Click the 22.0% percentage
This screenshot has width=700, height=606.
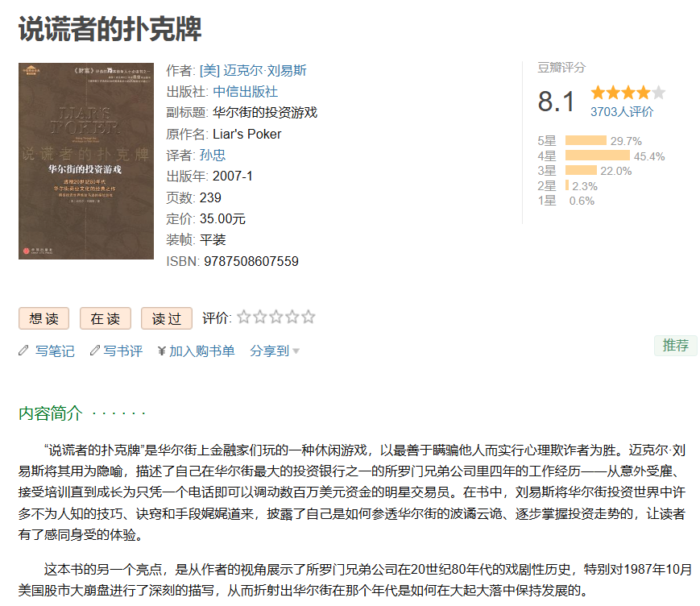615,171
